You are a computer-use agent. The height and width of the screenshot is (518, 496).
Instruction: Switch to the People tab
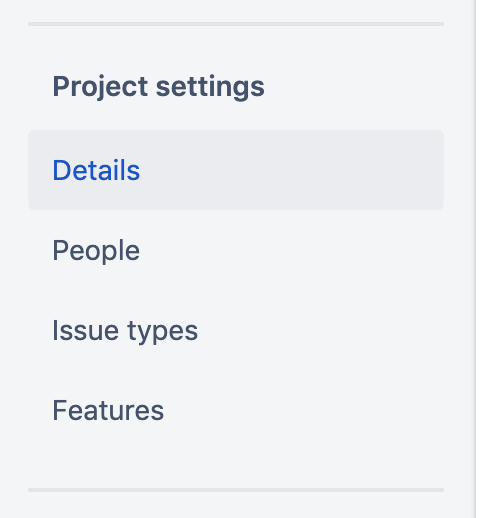pyautogui.click(x=236, y=250)
